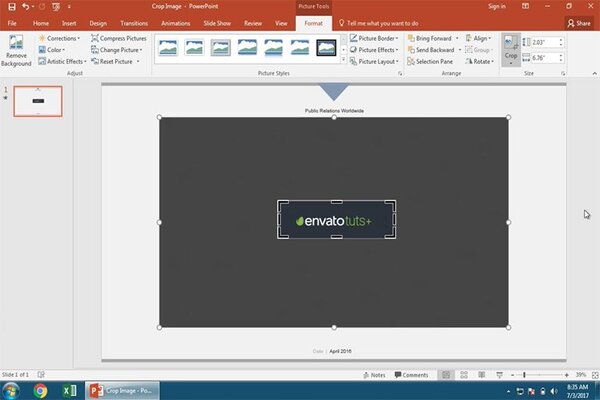This screenshot has height=400, width=600.
Task: Open Picture Styles dialog launcher
Action: [x=400, y=73]
